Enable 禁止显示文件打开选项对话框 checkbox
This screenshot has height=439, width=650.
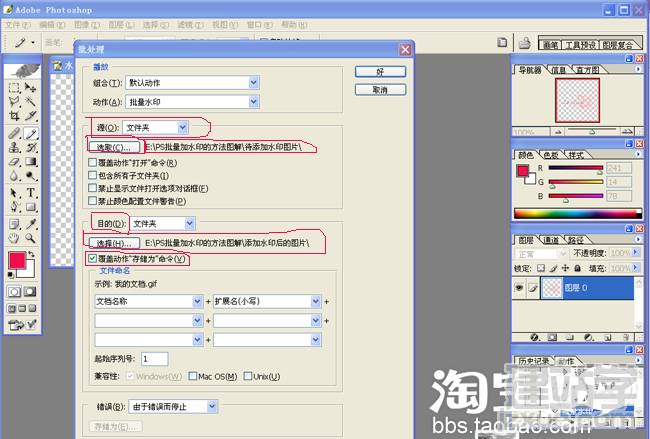(x=92, y=188)
